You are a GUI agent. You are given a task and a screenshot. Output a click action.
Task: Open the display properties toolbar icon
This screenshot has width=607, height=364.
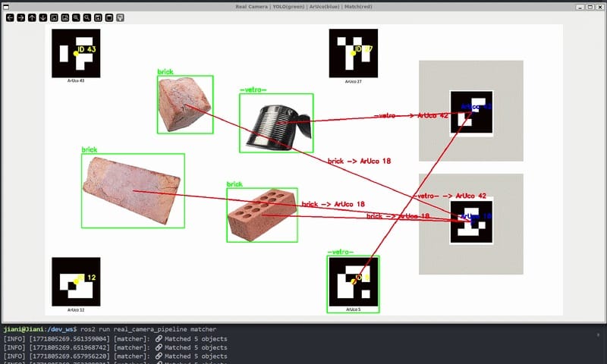pyautogui.click(x=121, y=17)
